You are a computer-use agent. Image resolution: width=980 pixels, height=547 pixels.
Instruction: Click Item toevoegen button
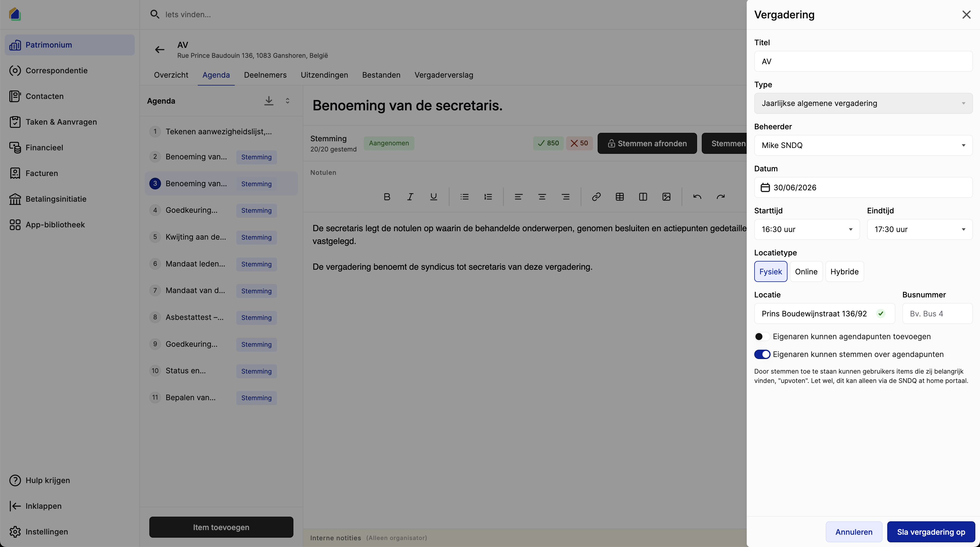[x=221, y=527]
